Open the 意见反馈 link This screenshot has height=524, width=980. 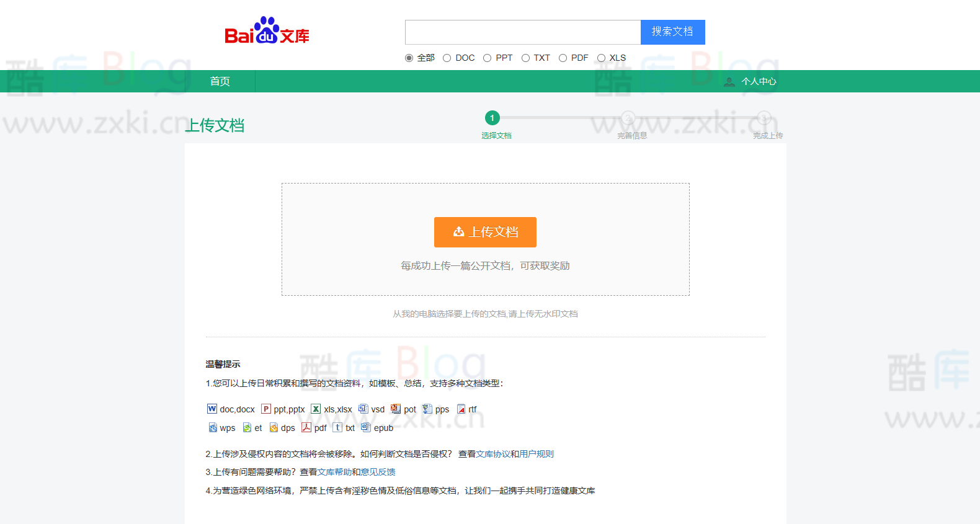[x=378, y=472]
